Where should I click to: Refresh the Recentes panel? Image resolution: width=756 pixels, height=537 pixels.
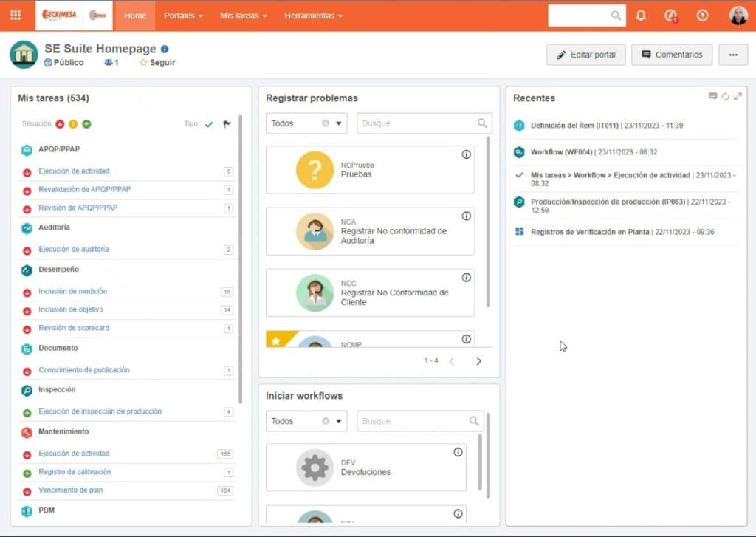725,97
